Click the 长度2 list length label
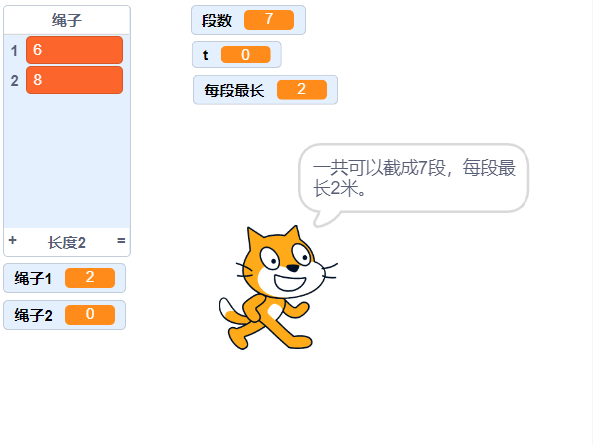Image resolution: width=593 pixels, height=445 pixels. coord(67,243)
